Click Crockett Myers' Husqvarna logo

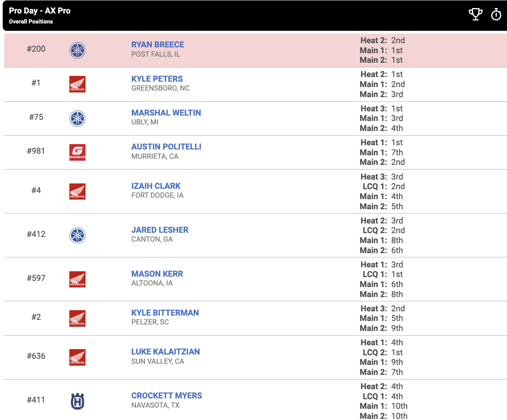(x=77, y=401)
